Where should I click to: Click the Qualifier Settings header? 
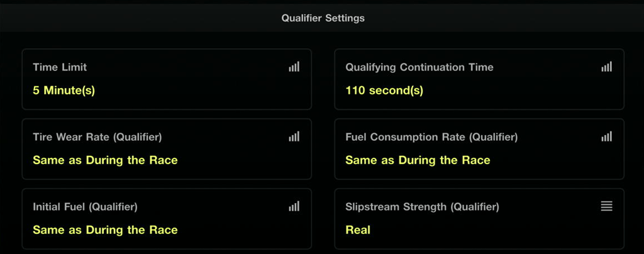pos(323,18)
